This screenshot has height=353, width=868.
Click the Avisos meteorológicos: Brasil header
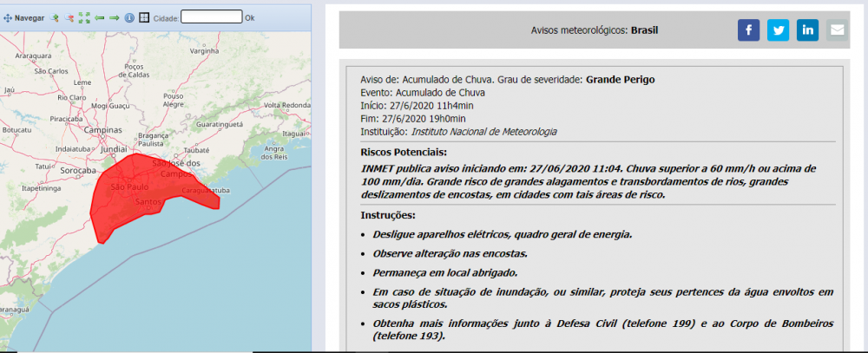click(x=594, y=30)
